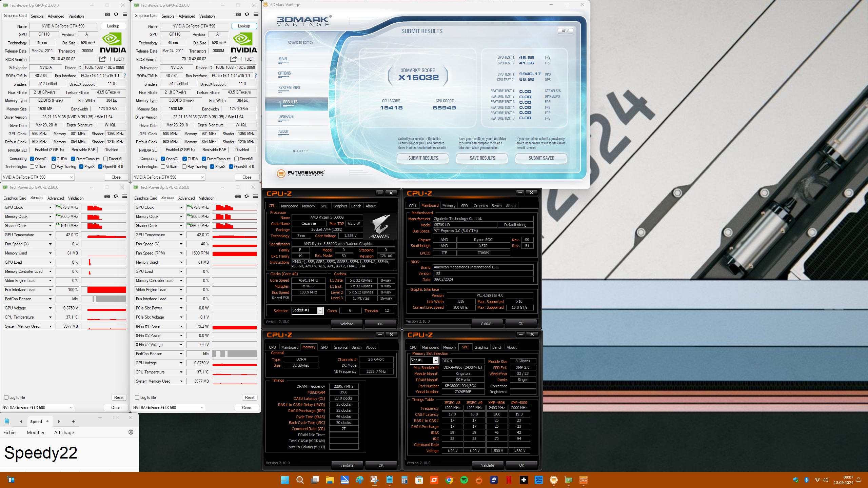
Task: Click camera icon in upper-right GPU-Z window
Action: pyautogui.click(x=238, y=15)
